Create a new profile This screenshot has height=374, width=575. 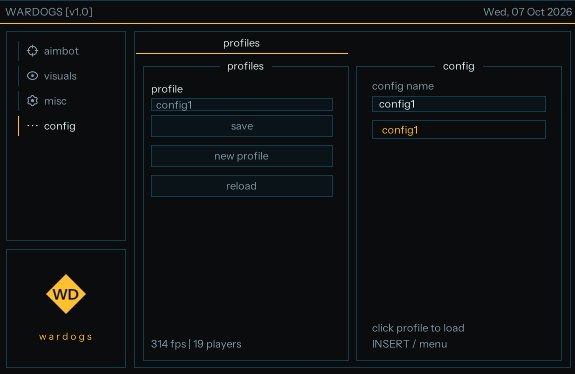coord(242,156)
